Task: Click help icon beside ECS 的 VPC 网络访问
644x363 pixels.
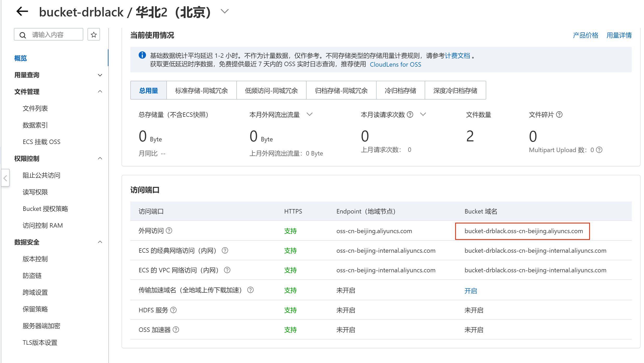Action: [227, 270]
